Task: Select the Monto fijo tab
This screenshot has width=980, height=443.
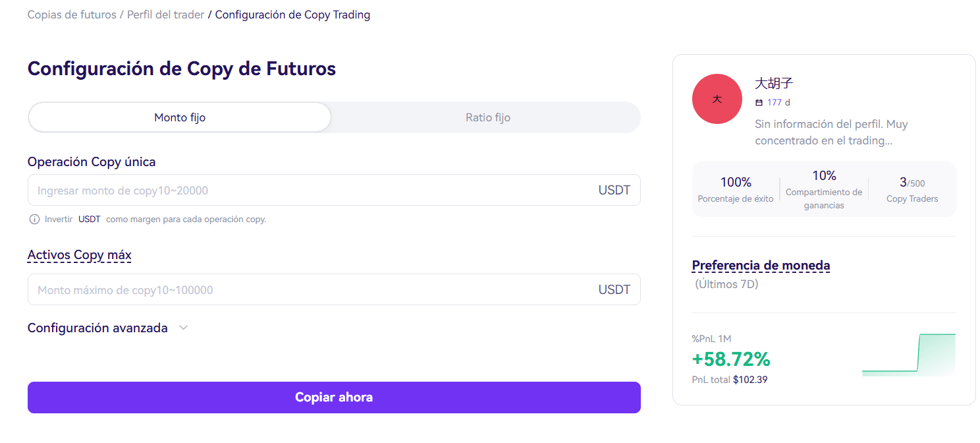Action: (180, 117)
